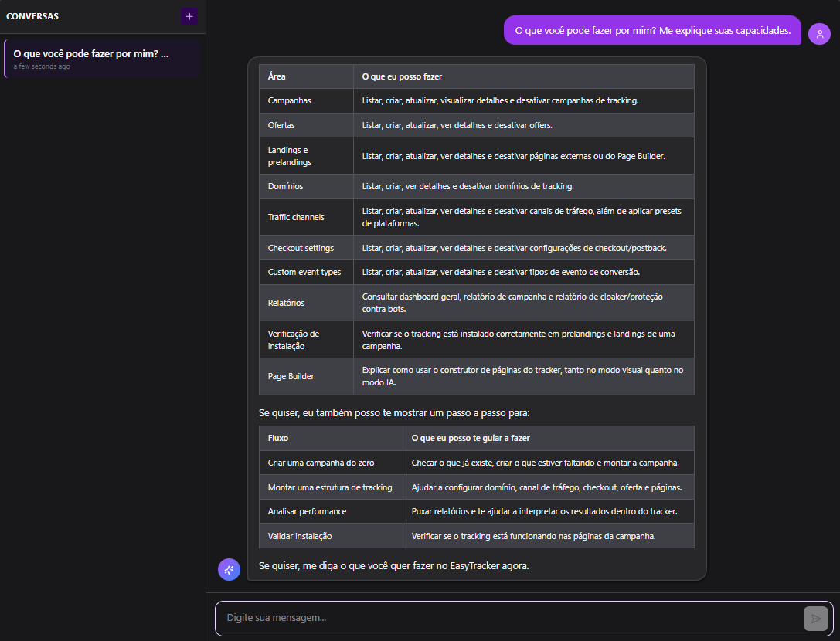Click the 'Ofertas' table cell

[x=306, y=125]
